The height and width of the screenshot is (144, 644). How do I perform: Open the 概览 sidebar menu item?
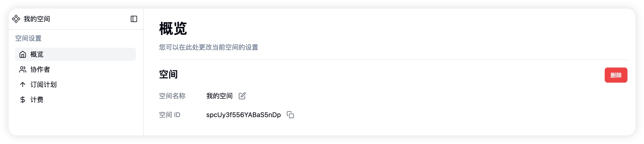click(75, 54)
